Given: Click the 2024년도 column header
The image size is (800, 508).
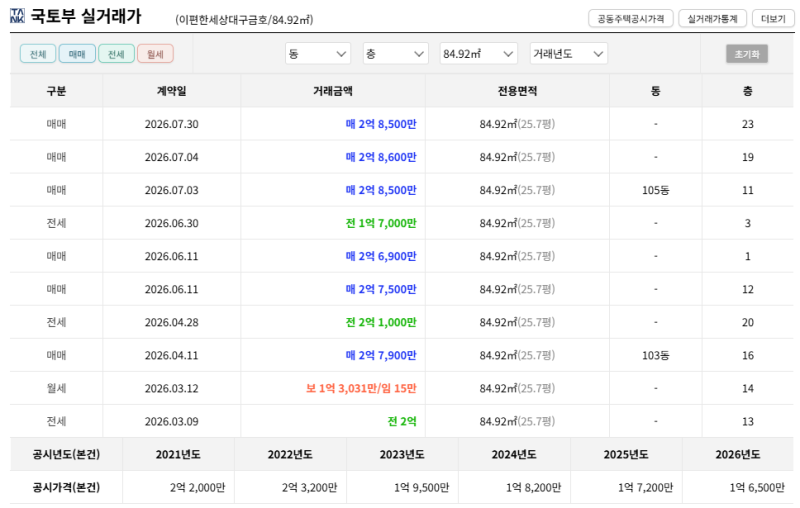Looking at the screenshot, I should pyautogui.click(x=514, y=454).
